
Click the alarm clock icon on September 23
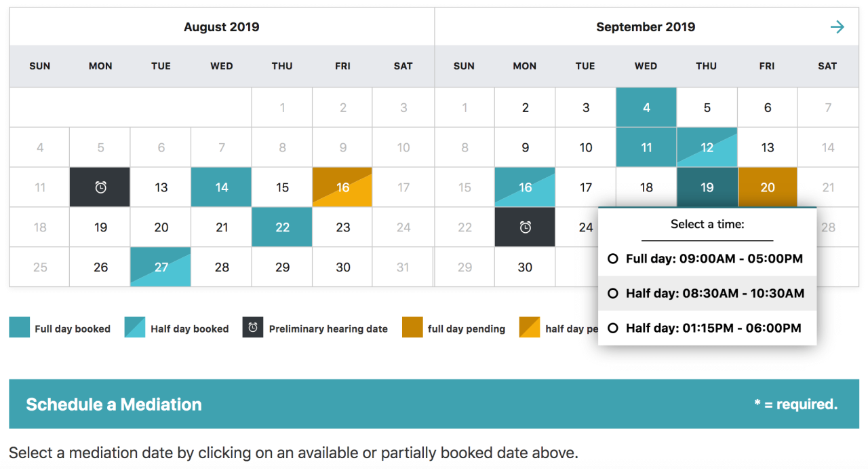(525, 227)
